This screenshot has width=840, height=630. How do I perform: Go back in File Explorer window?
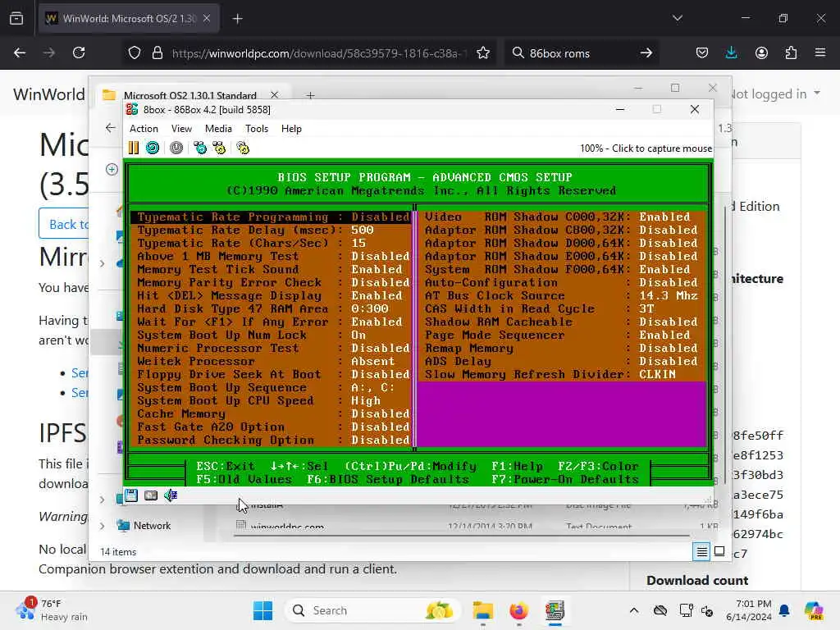pyautogui.click(x=111, y=128)
